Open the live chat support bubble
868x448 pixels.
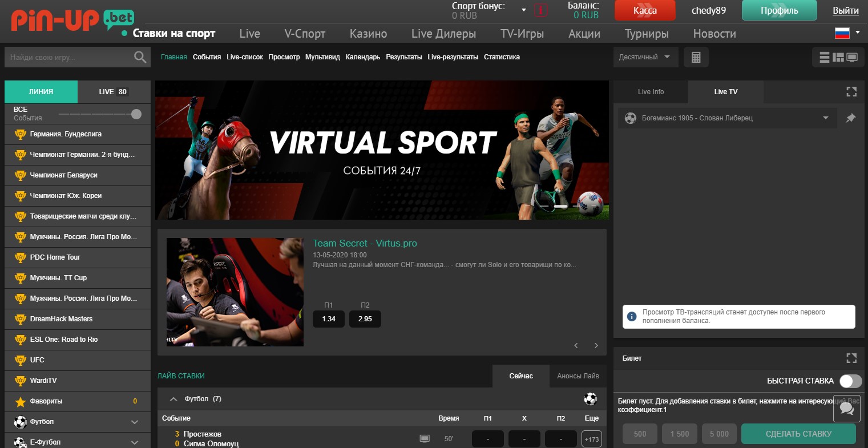(x=847, y=408)
